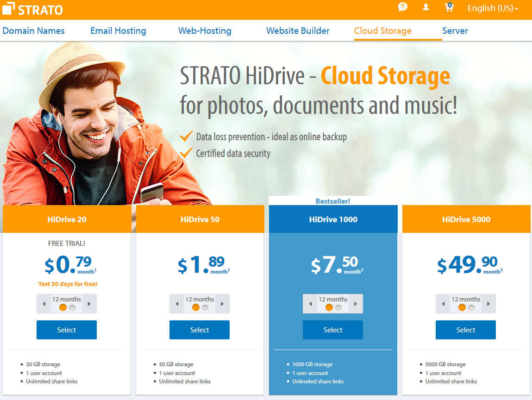Viewport: 532px width, 400px height.
Task: Click the checkmark beside Data loss prevention
Action: click(x=186, y=136)
